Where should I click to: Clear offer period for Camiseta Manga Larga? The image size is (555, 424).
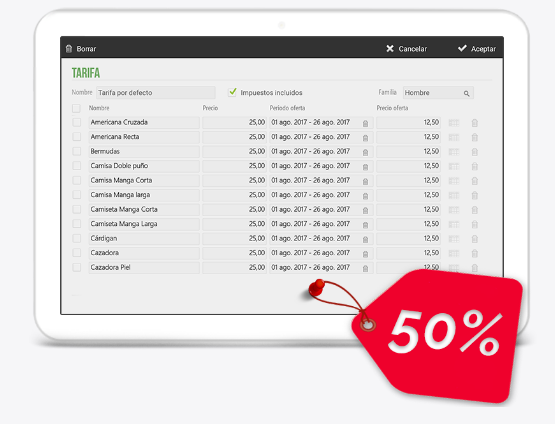[x=365, y=225]
